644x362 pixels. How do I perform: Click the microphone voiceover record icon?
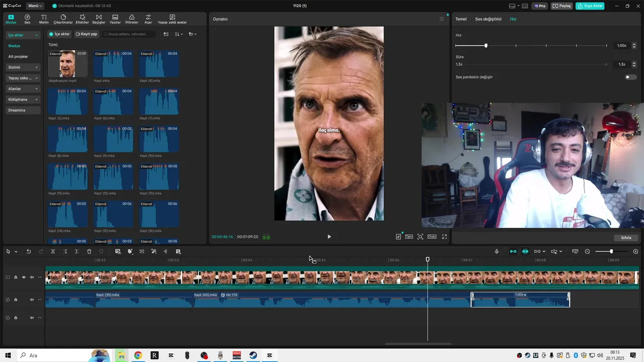click(497, 251)
